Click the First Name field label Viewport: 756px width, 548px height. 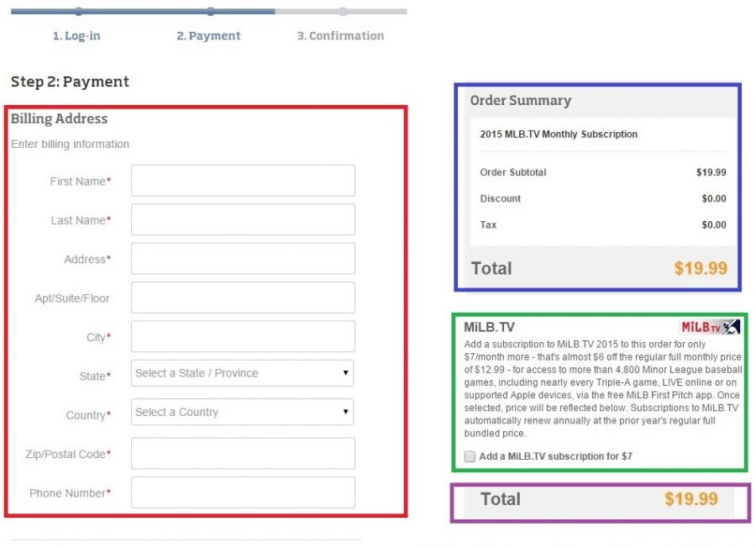[81, 182]
